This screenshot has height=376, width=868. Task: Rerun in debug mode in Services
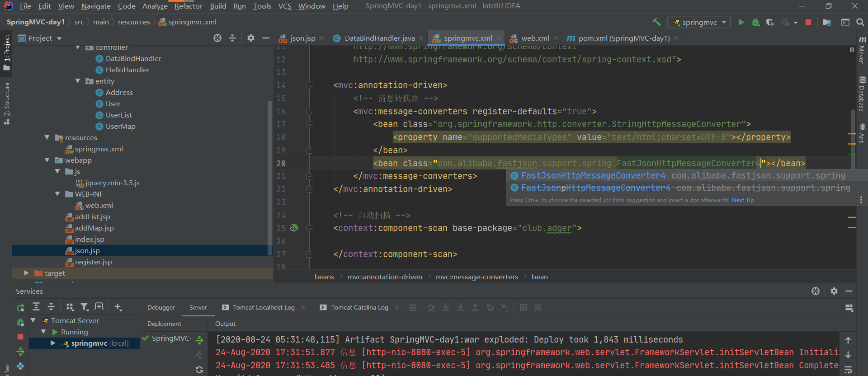pyautogui.click(x=20, y=322)
